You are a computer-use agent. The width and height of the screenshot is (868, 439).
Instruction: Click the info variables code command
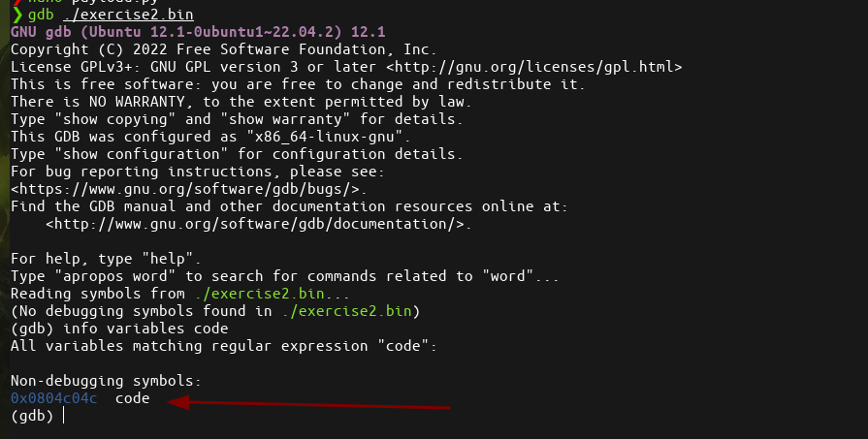[x=145, y=329]
